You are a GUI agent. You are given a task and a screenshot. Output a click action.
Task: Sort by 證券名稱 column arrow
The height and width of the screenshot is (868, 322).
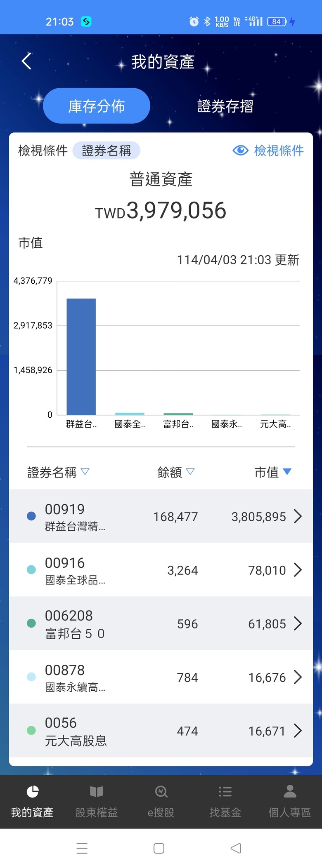point(85,471)
